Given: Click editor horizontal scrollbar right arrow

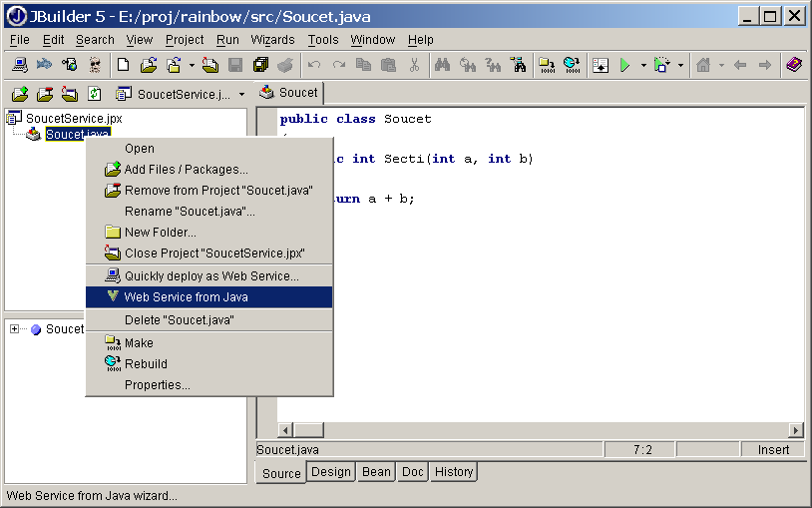Looking at the screenshot, I should tap(796, 430).
